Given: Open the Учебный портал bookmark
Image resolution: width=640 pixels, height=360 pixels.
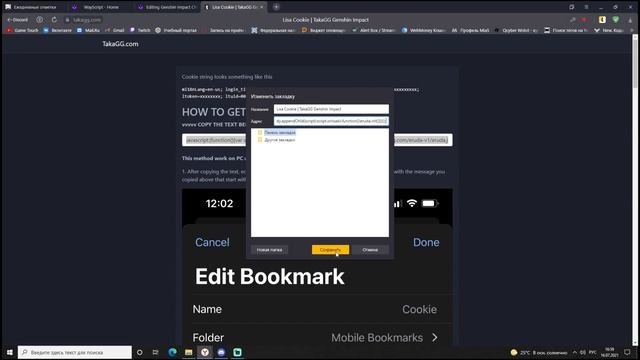Looking at the screenshot, I should (176, 30).
